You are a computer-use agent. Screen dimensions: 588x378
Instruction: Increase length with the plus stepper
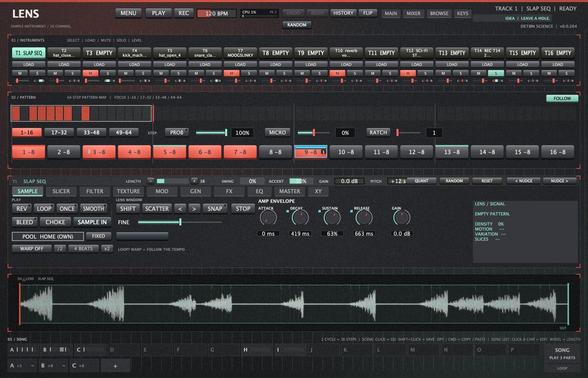[194, 181]
